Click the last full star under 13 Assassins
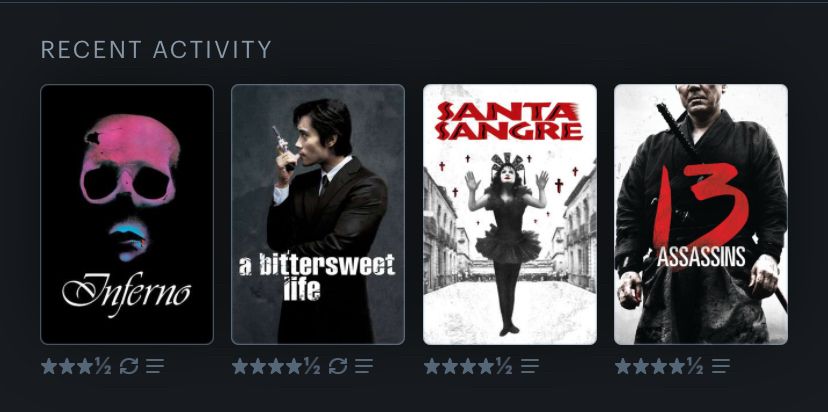The height and width of the screenshot is (412, 828). pos(677,366)
